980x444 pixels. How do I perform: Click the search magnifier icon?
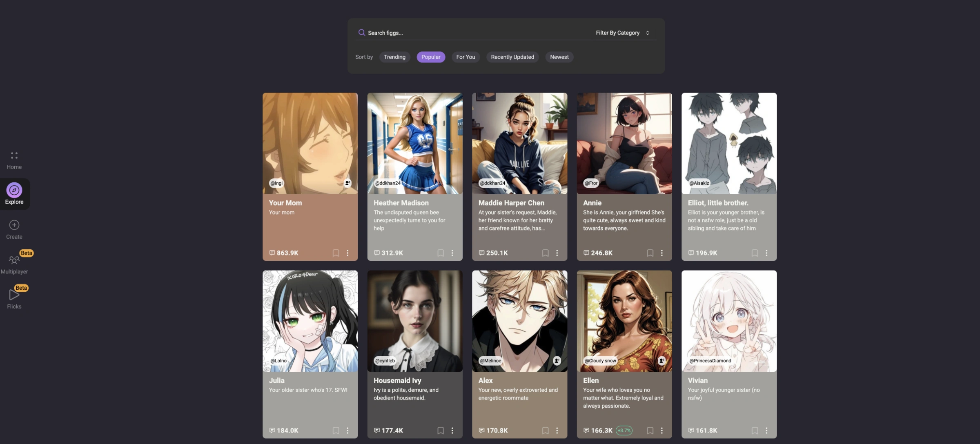click(361, 33)
